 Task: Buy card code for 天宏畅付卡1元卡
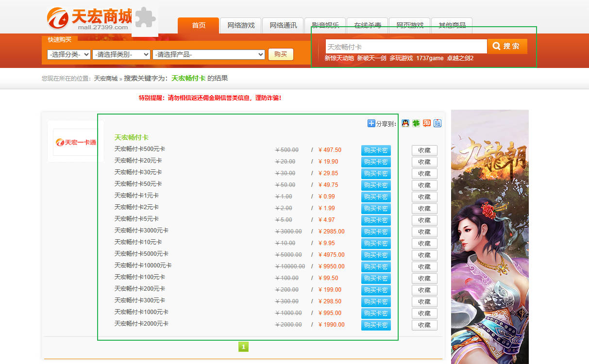tap(376, 197)
